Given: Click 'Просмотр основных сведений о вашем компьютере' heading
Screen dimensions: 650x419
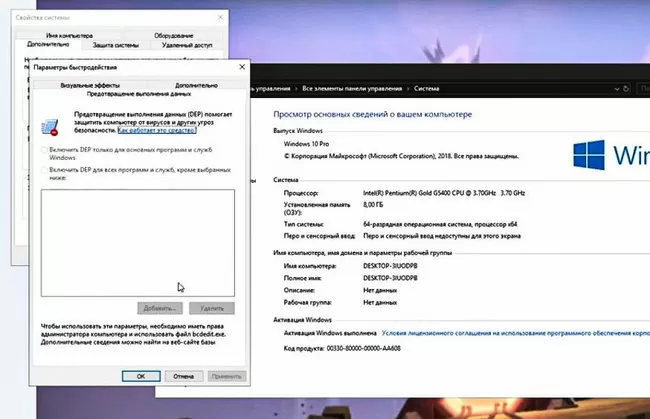Looking at the screenshot, I should click(x=373, y=114).
